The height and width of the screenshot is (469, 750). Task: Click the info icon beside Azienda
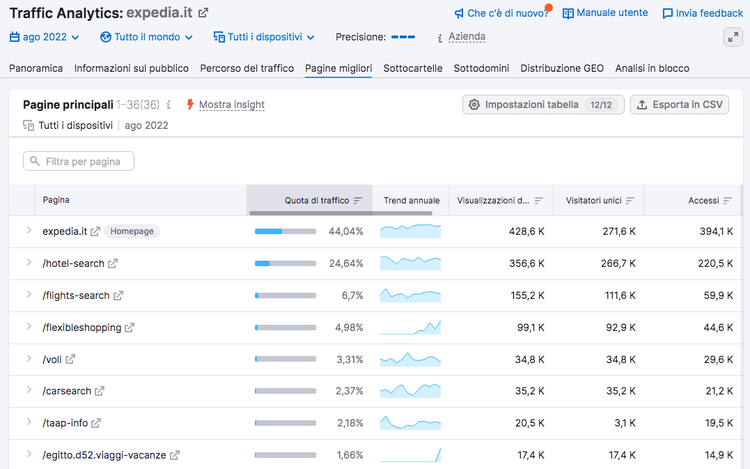pyautogui.click(x=440, y=38)
